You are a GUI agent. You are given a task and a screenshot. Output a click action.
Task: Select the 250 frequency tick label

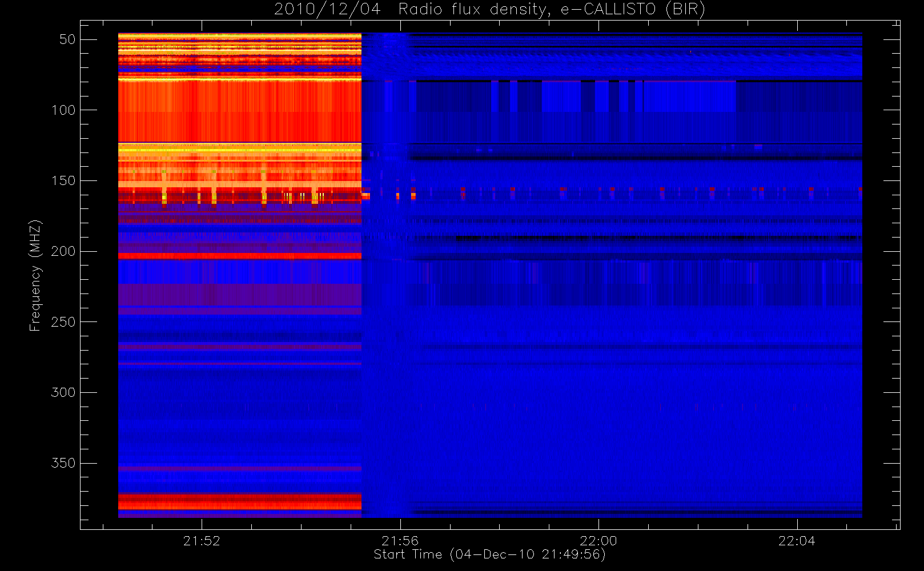[x=63, y=322]
